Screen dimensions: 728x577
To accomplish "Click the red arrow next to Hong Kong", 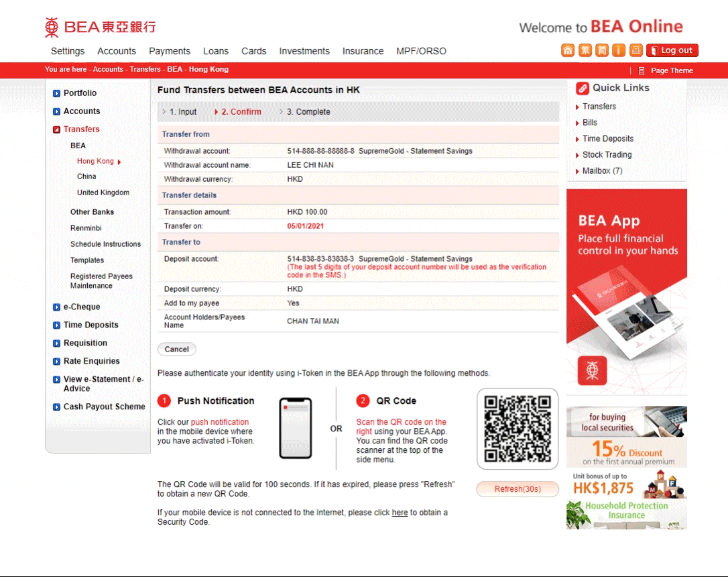I will (119, 162).
